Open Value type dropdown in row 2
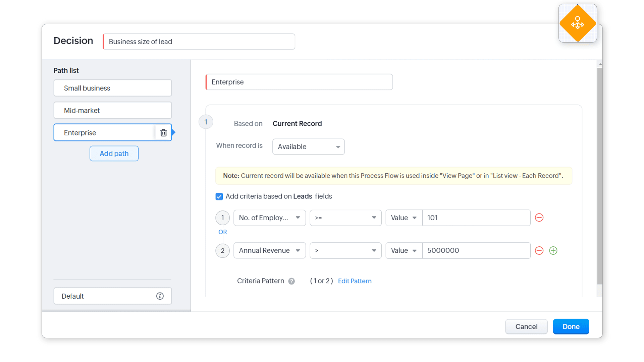644x362 pixels. 404,250
